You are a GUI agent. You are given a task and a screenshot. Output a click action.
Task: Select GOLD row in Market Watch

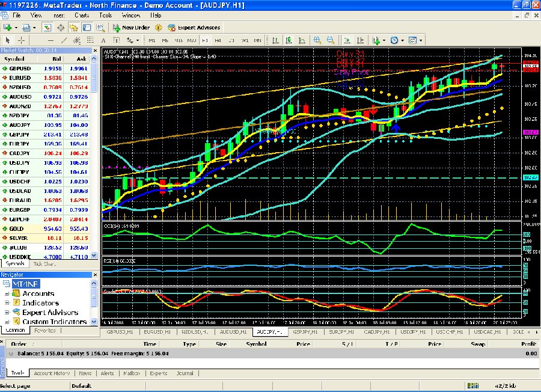pos(45,228)
